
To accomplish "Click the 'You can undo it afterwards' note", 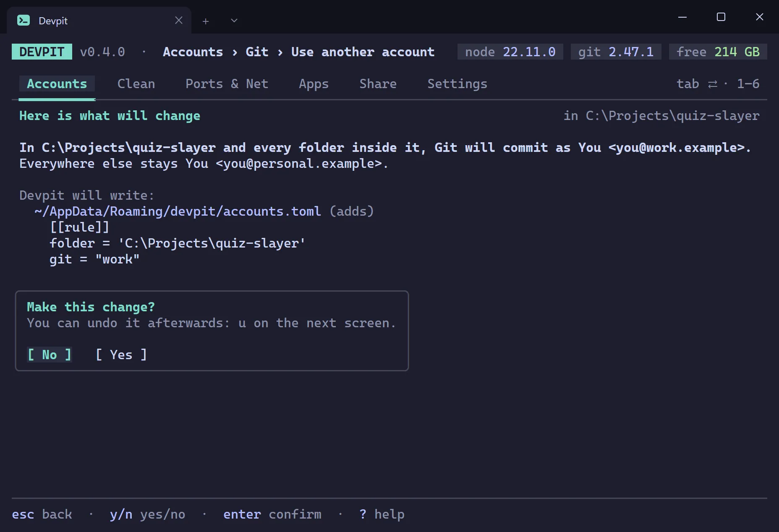I will coord(212,323).
